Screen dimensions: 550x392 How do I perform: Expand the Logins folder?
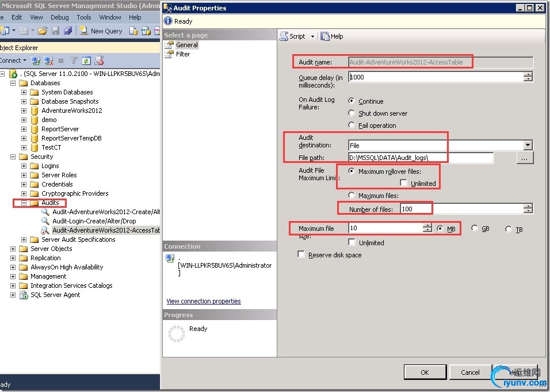tap(24, 166)
